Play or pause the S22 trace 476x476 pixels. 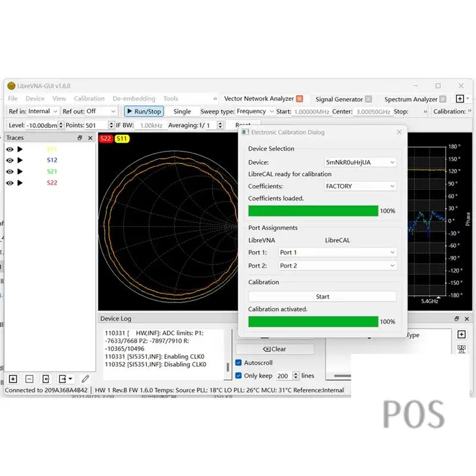click(x=20, y=183)
